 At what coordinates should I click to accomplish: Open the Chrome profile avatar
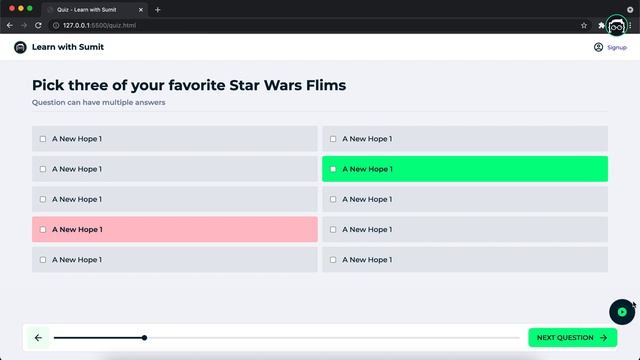point(616,26)
